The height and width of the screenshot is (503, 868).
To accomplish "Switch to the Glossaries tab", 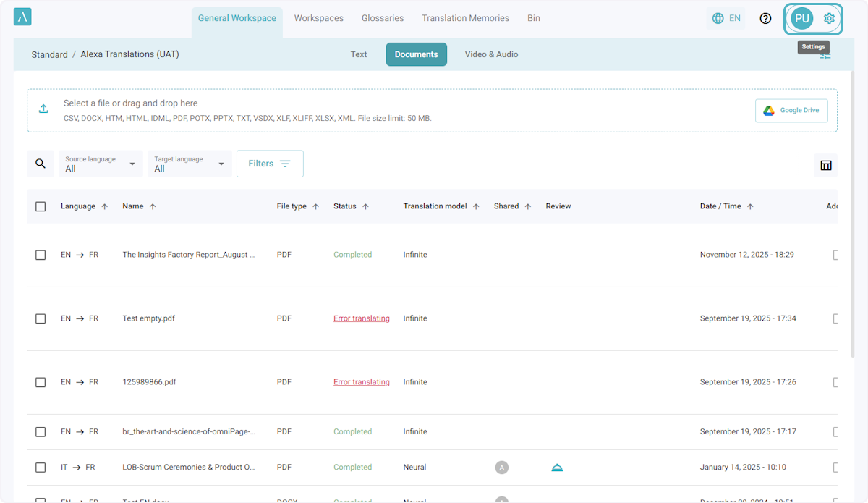I will (383, 18).
